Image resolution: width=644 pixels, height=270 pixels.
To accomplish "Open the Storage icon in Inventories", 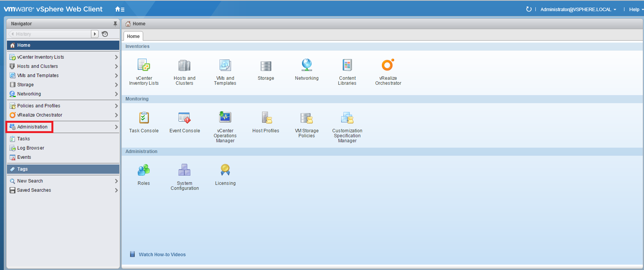I will pos(266,66).
